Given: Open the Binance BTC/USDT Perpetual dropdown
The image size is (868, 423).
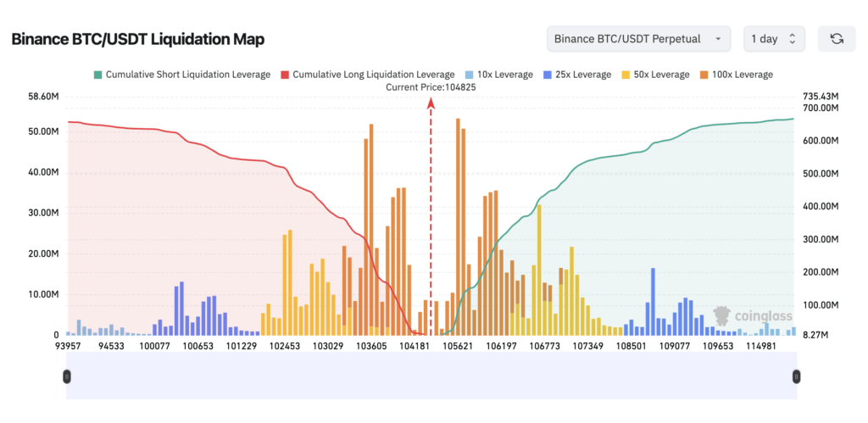Looking at the screenshot, I should pyautogui.click(x=639, y=39).
